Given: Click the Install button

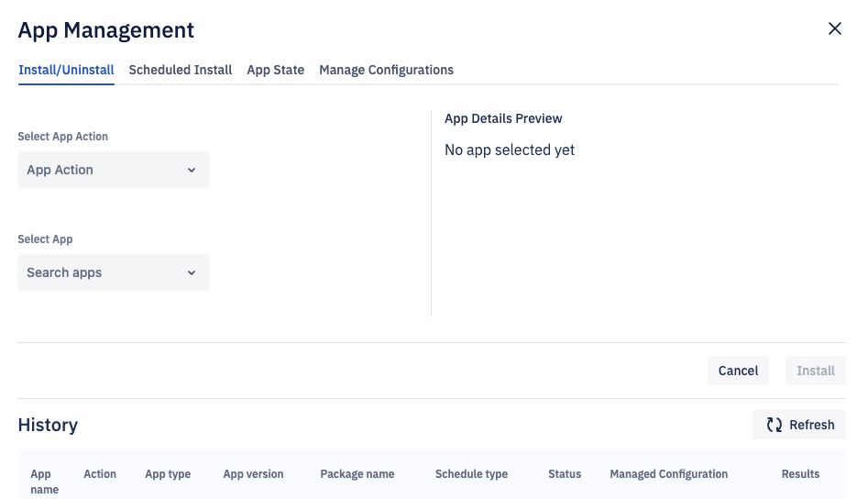Looking at the screenshot, I should (816, 371).
